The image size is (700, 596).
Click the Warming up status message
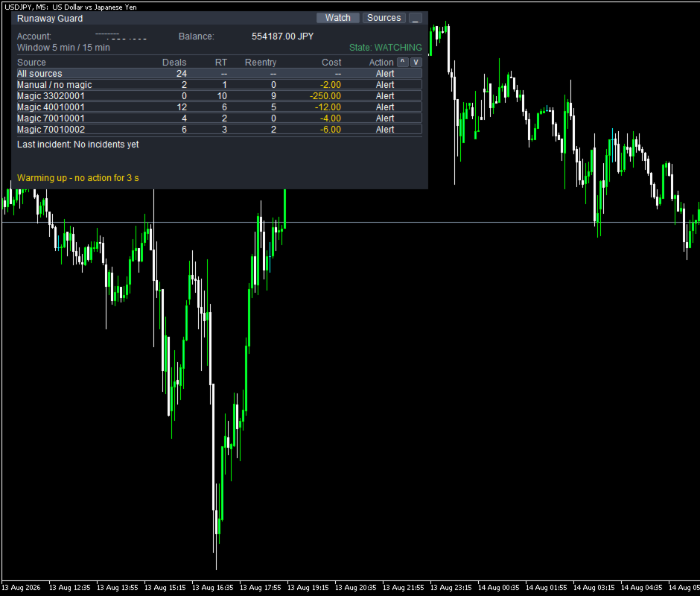[x=77, y=178]
